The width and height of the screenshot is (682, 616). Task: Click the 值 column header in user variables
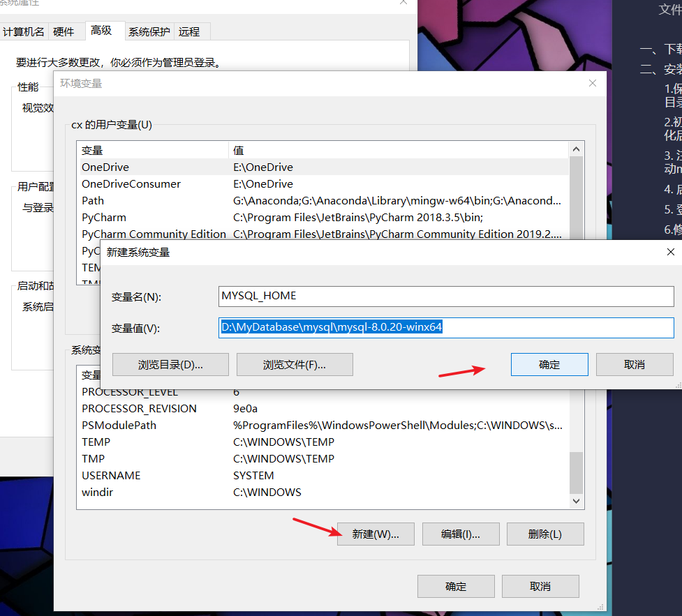click(x=399, y=151)
